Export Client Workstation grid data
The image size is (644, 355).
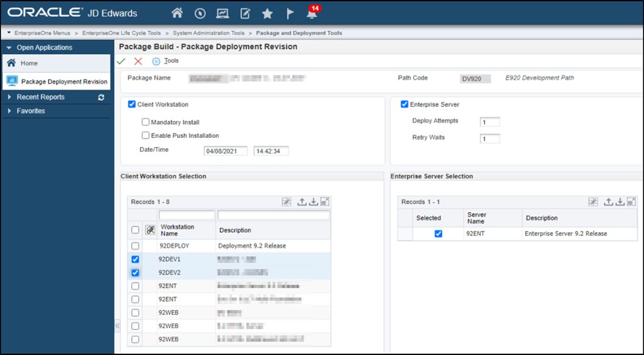302,201
